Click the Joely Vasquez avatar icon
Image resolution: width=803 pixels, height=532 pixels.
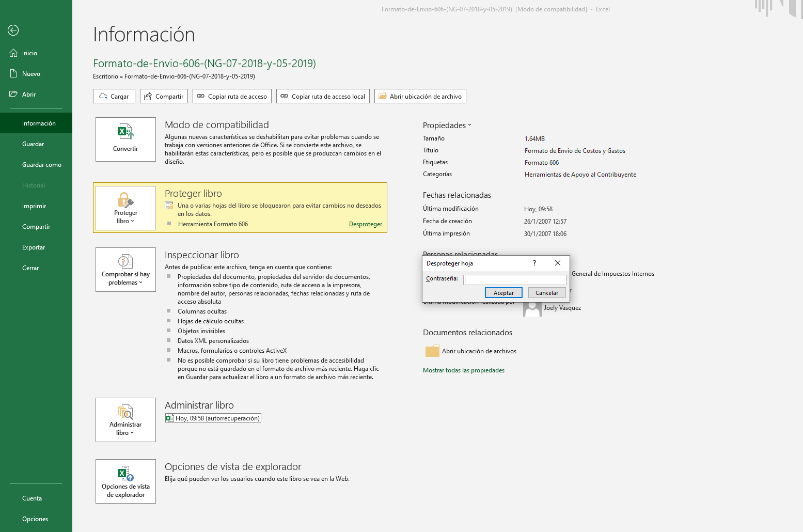click(x=532, y=308)
